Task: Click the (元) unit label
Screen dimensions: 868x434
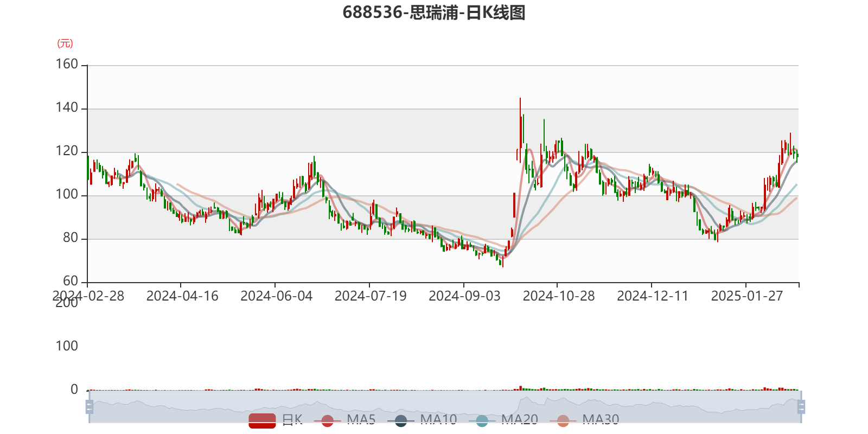Action: pyautogui.click(x=65, y=43)
